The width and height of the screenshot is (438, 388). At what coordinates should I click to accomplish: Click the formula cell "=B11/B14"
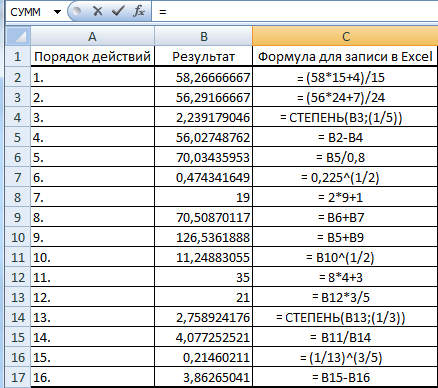point(345,337)
